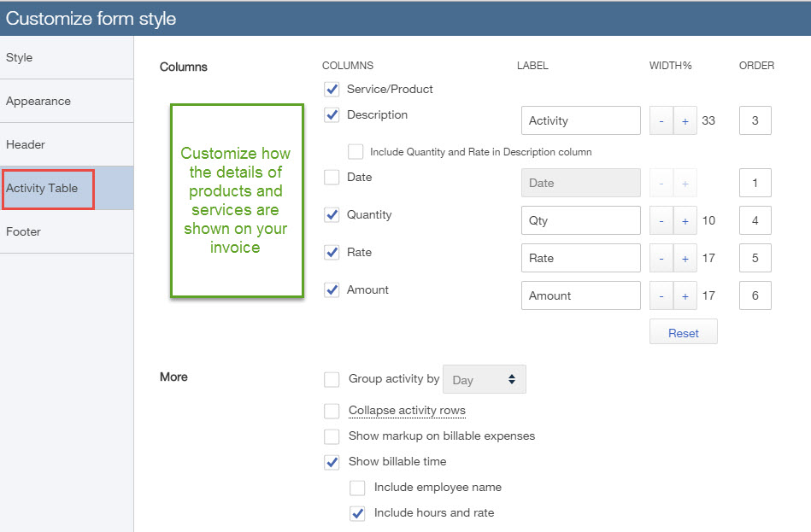Uncheck the Service/Product column
Viewport: 811px width, 532px height.
pos(332,89)
